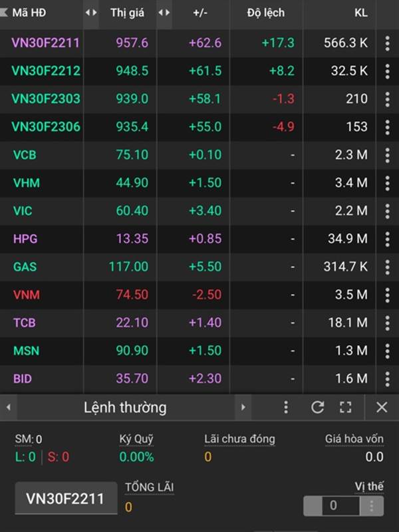The height and width of the screenshot is (532, 399).
Task: Open the three-dot menu for HPG row
Action: [388, 239]
